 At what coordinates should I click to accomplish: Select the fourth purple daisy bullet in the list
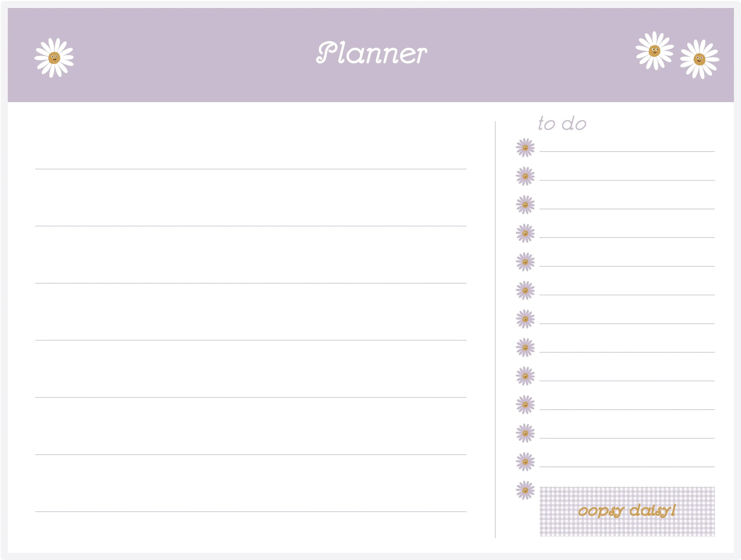(x=525, y=233)
